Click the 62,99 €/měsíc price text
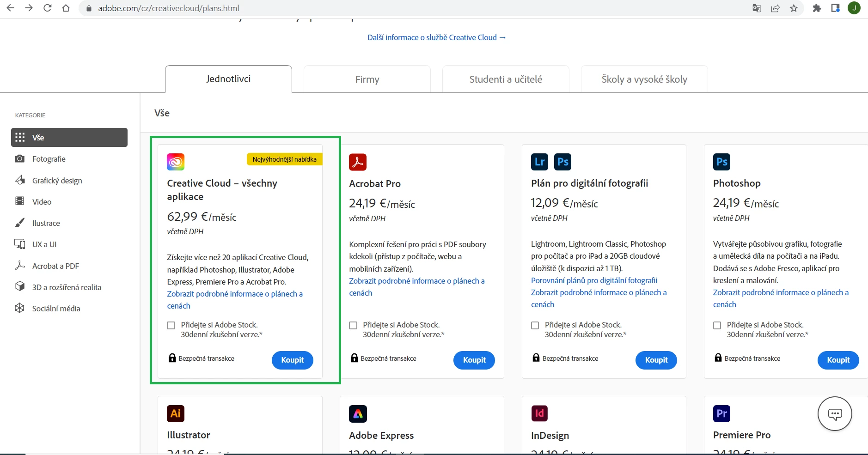The width and height of the screenshot is (868, 455). click(x=202, y=217)
